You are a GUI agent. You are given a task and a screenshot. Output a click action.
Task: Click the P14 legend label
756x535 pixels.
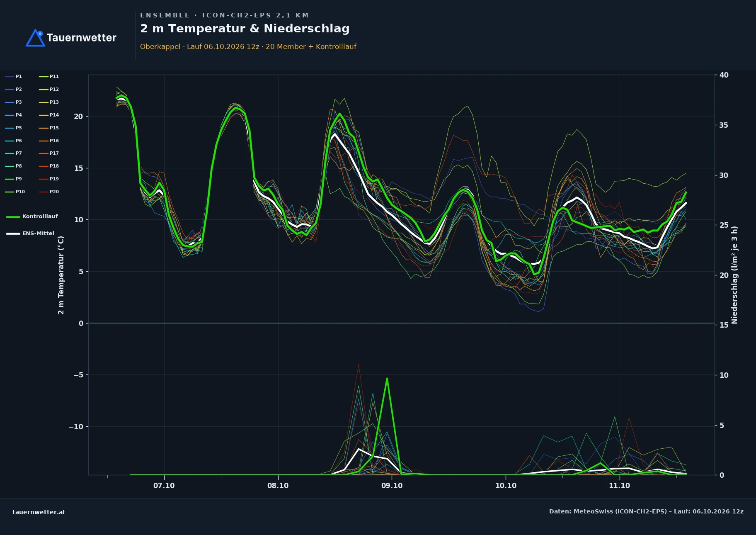click(54, 115)
